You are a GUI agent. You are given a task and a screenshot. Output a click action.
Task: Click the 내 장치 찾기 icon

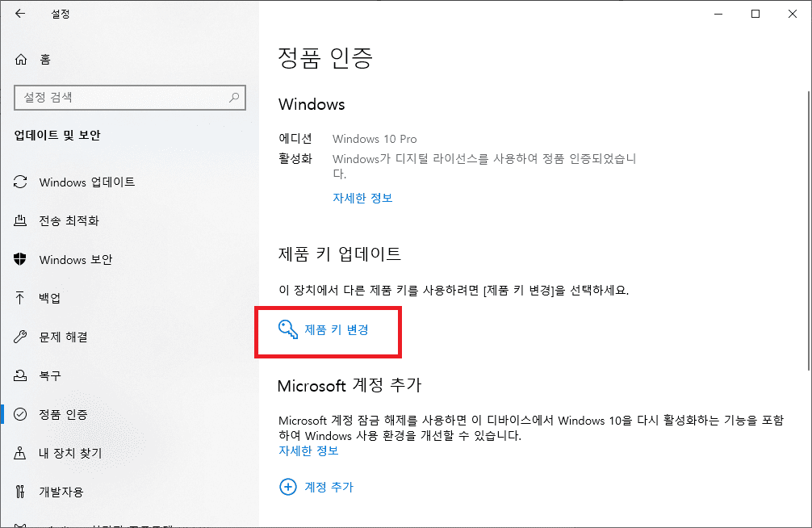(x=20, y=453)
